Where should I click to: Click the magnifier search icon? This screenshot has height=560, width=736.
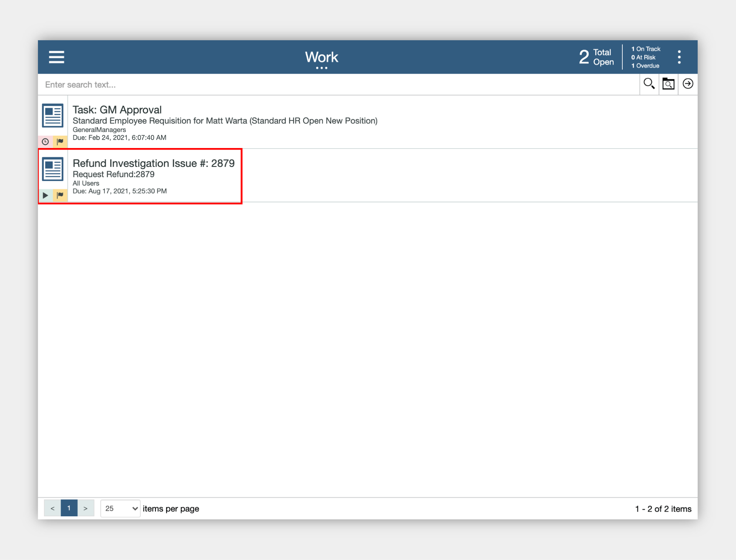tap(649, 84)
